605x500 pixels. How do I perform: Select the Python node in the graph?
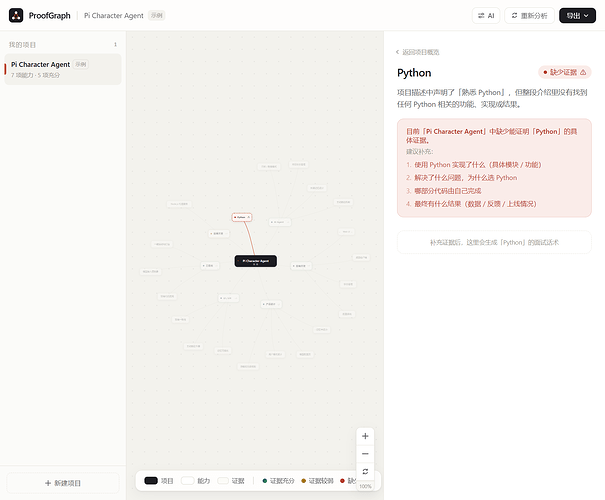(242, 217)
